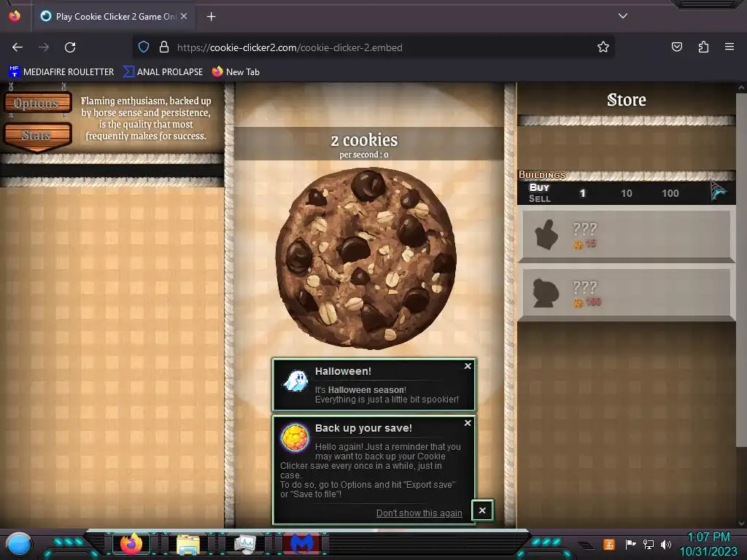Screen dimensions: 747x560
Task: Click the glowing cookie save icon
Action: coord(295,437)
